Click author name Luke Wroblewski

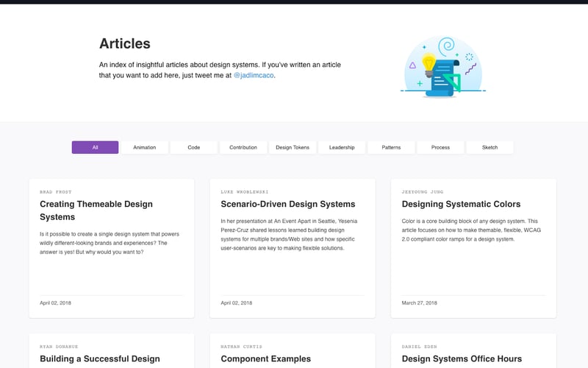(x=245, y=192)
